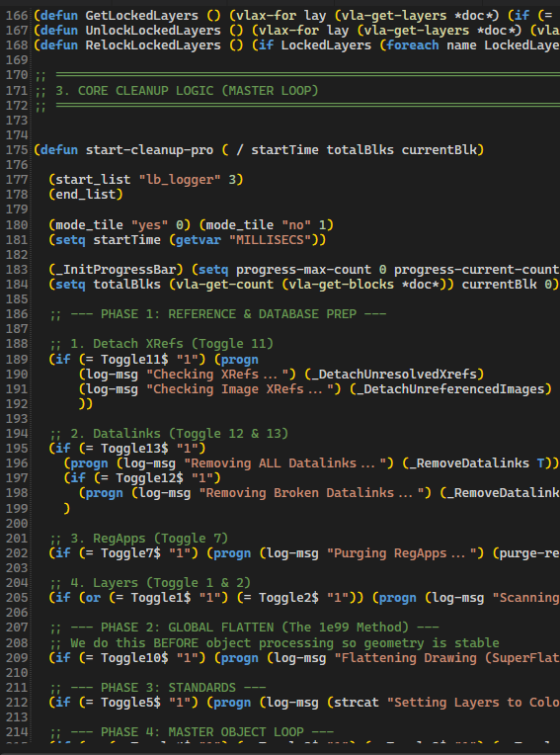The image size is (560, 755).
Task: Click the "1. Detach XRefs (Toggle 11)" comment
Action: (x=172, y=344)
